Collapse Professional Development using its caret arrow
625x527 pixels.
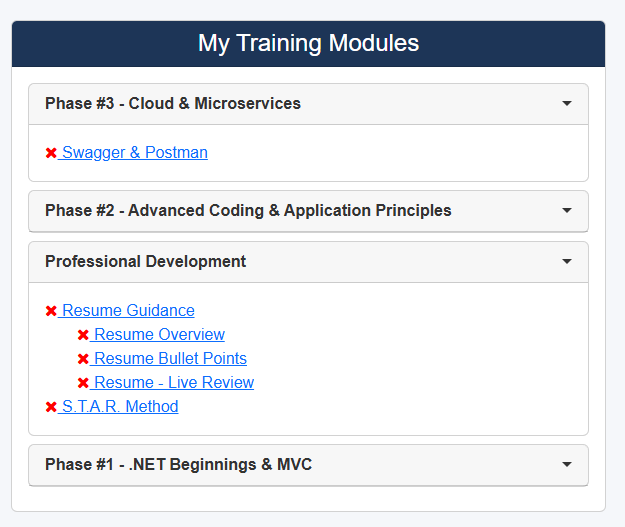[567, 262]
